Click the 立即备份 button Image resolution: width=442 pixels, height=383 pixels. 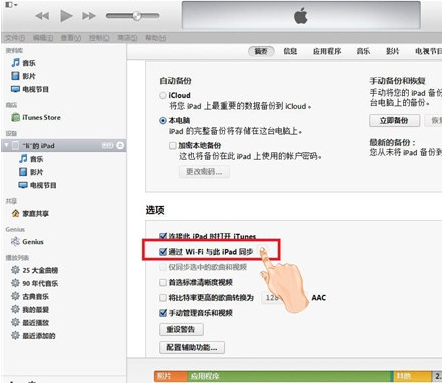tap(394, 120)
